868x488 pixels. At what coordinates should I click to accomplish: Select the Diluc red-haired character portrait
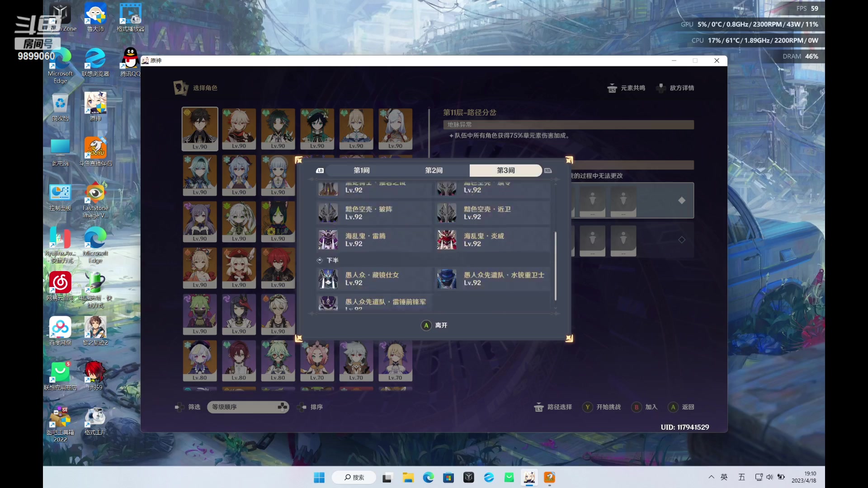point(278,268)
